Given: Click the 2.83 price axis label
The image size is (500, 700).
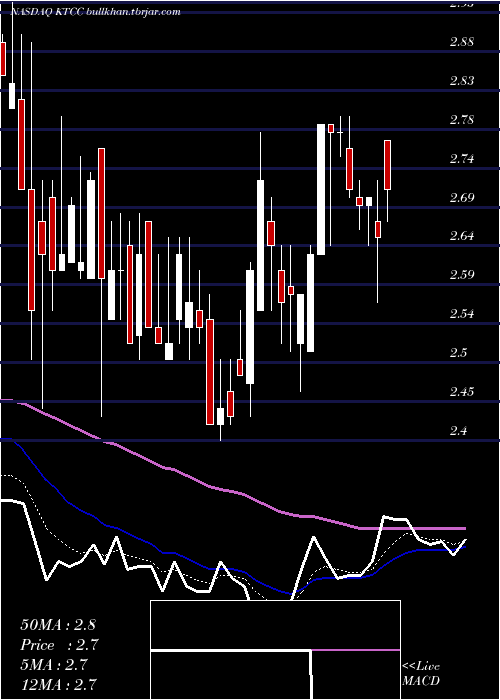Looking at the screenshot, I should click(462, 81).
